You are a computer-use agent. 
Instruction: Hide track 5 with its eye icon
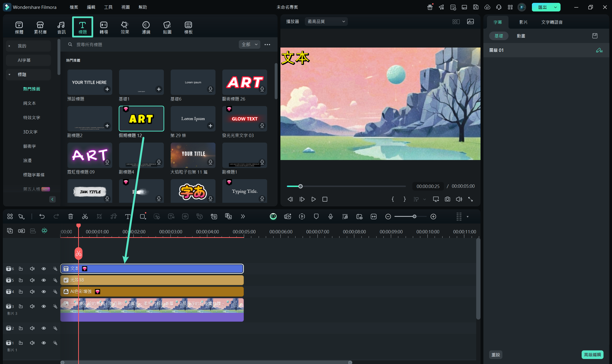tap(44, 280)
